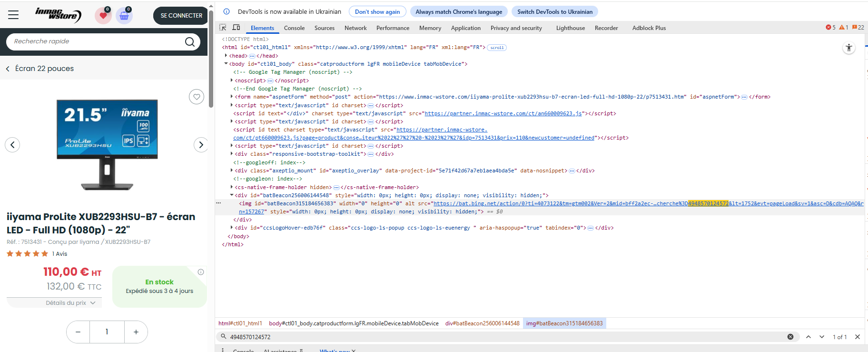The width and height of the screenshot is (868, 352).
Task: Open the Privacy and security tab
Action: [x=516, y=28]
